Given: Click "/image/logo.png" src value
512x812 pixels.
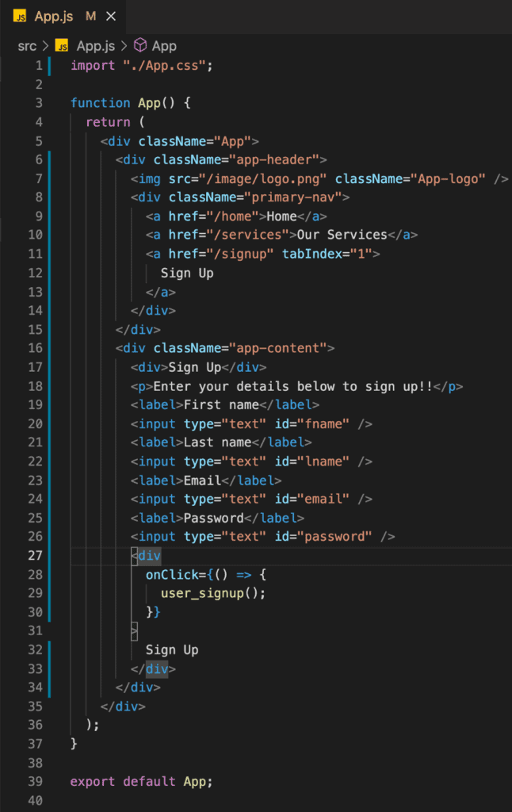Looking at the screenshot, I should tap(266, 179).
